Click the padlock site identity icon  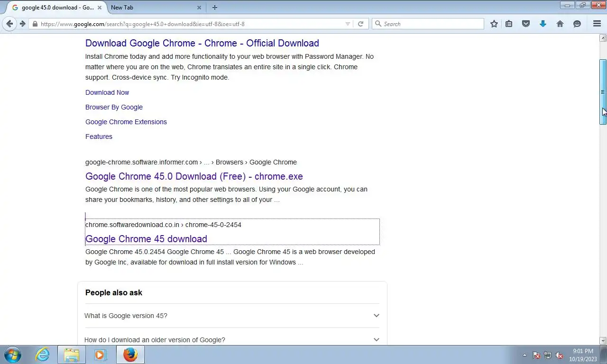(x=35, y=24)
